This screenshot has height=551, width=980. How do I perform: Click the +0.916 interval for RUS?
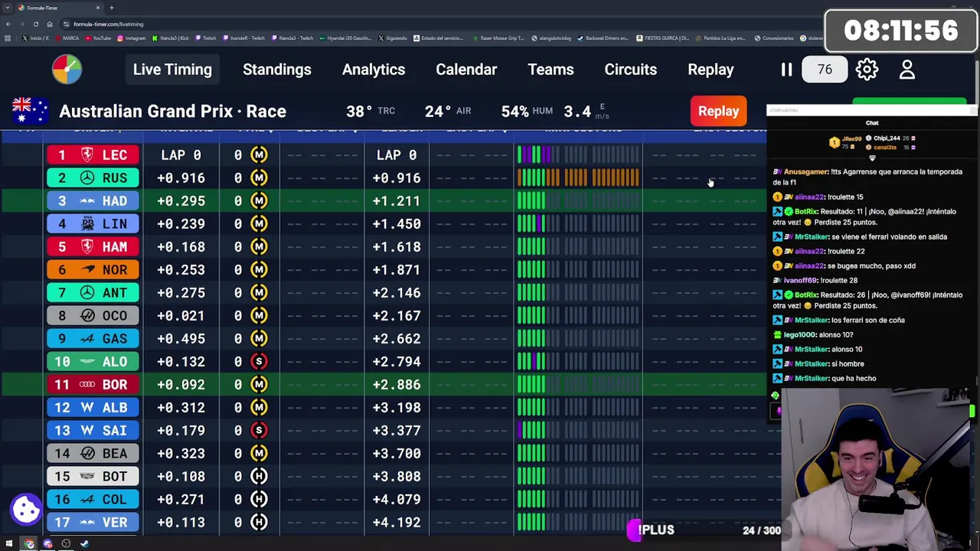181,178
